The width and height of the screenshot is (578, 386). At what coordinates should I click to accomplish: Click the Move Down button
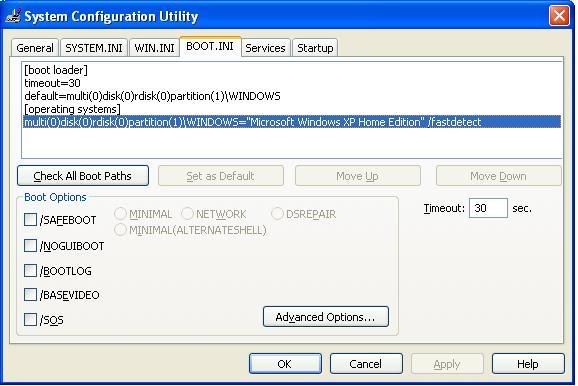(498, 176)
